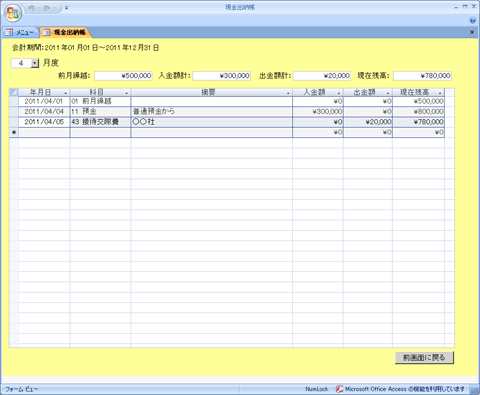Open the 月度 month dropdown arrow
480x395 pixels.
[35, 63]
